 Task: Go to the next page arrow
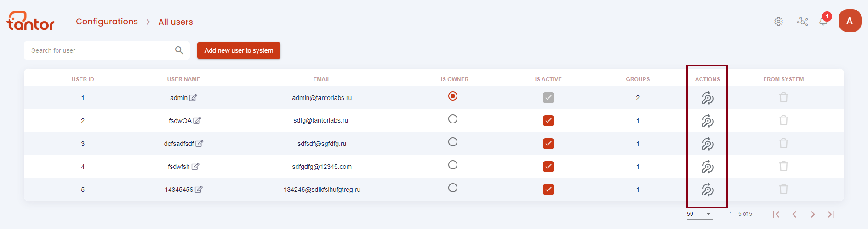[813, 214]
